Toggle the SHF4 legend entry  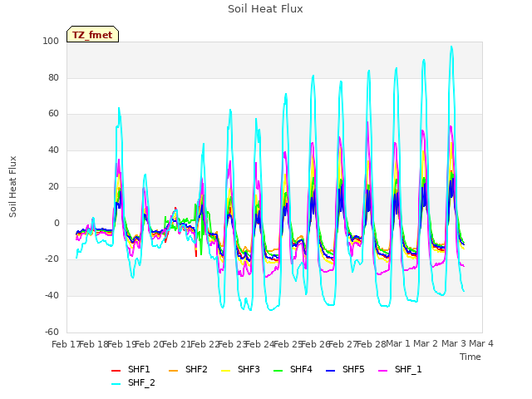click(293, 369)
